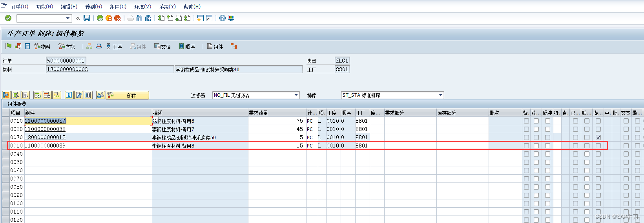Open the 环境 menu
The width and height of the screenshot is (644, 223).
[x=142, y=7]
